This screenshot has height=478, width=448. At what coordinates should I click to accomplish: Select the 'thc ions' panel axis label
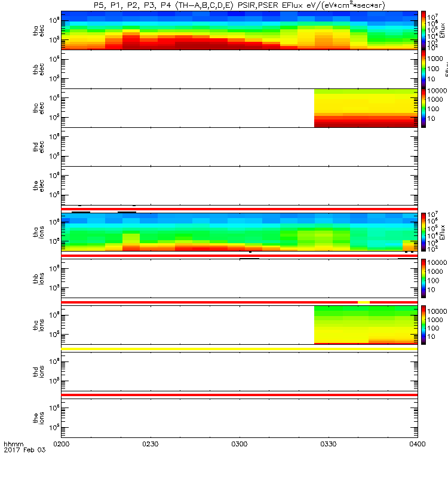pyautogui.click(x=38, y=325)
